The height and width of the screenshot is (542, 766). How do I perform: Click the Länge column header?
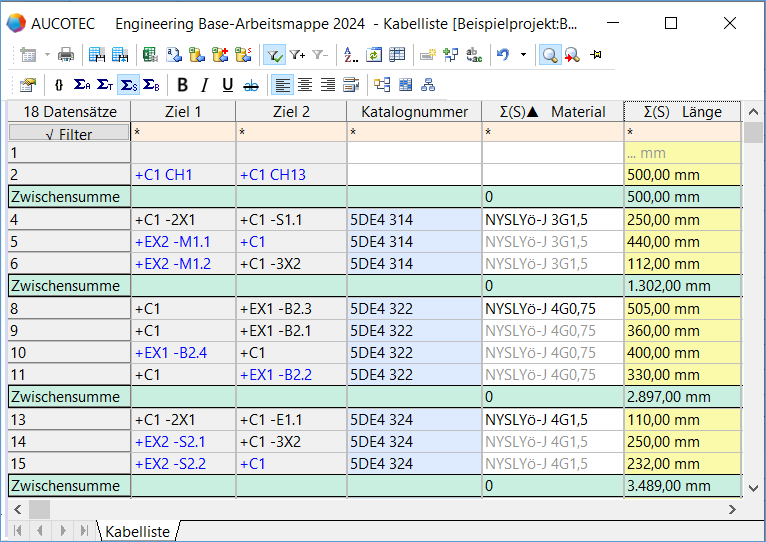[x=682, y=111]
